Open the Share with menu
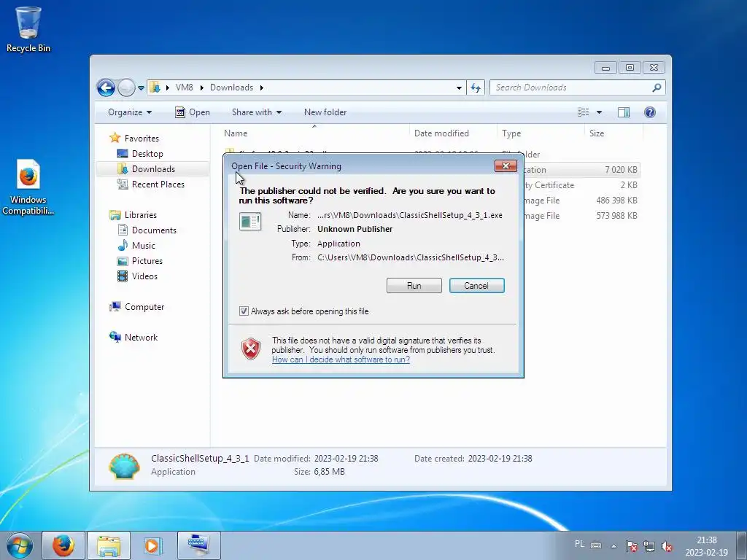The height and width of the screenshot is (560, 747). [257, 112]
